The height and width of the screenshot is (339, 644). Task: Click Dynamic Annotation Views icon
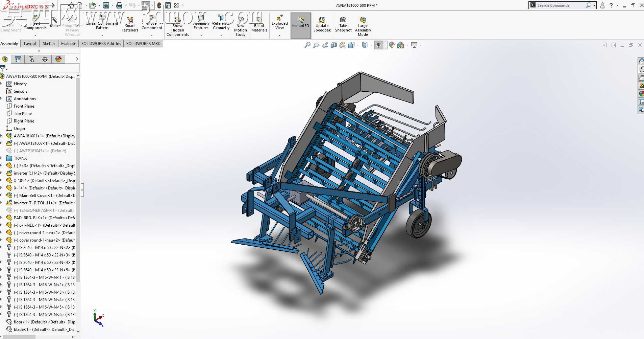(343, 45)
